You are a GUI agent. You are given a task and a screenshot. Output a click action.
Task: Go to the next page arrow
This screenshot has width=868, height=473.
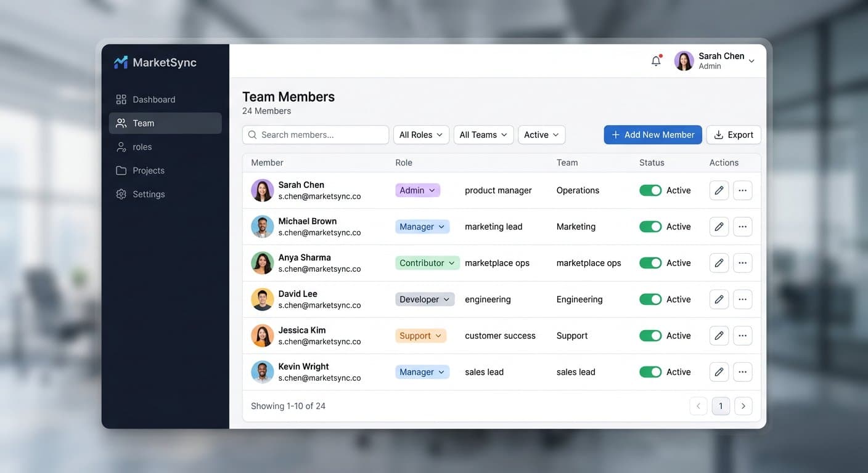(743, 406)
